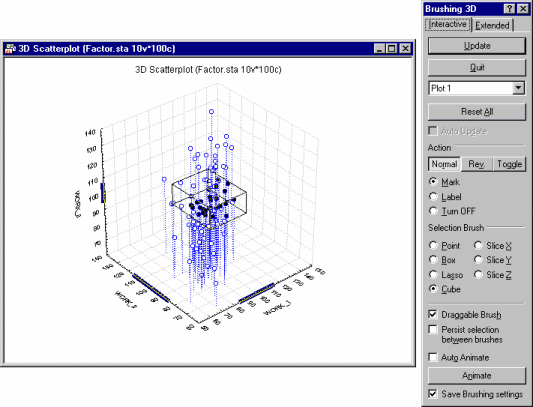The height and width of the screenshot is (407, 533).
Task: Click the Animate button
Action: coord(477,376)
